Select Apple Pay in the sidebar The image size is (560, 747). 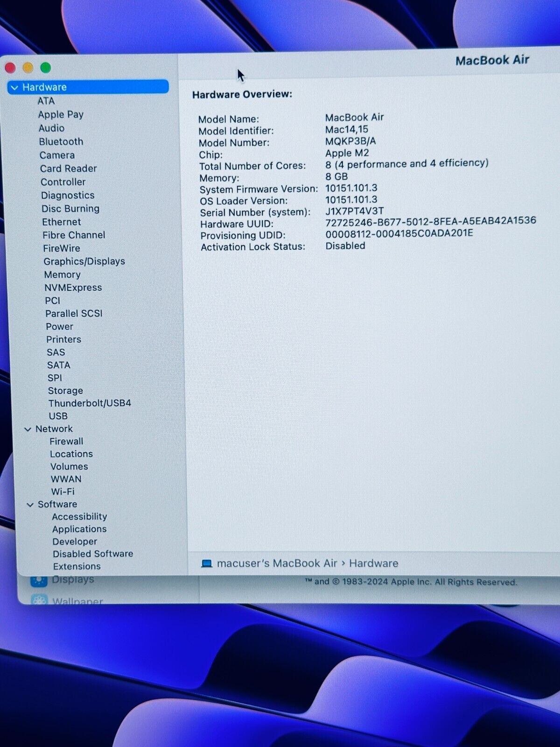(x=61, y=114)
